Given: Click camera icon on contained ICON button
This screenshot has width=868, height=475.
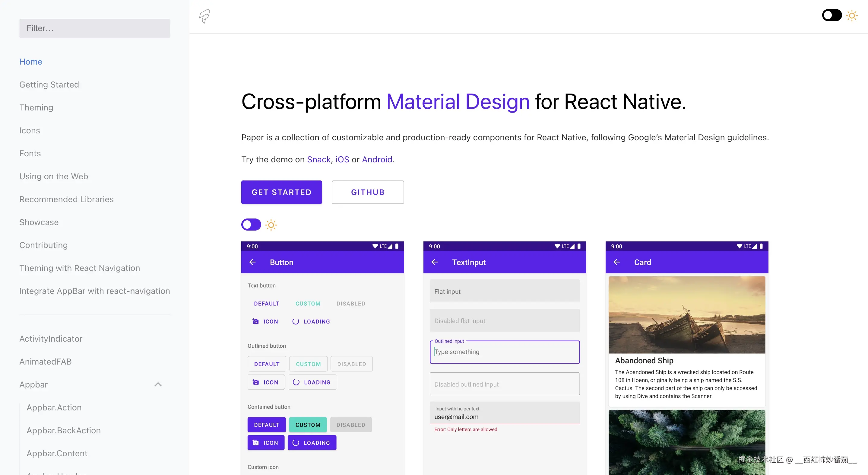Looking at the screenshot, I should pos(256,443).
